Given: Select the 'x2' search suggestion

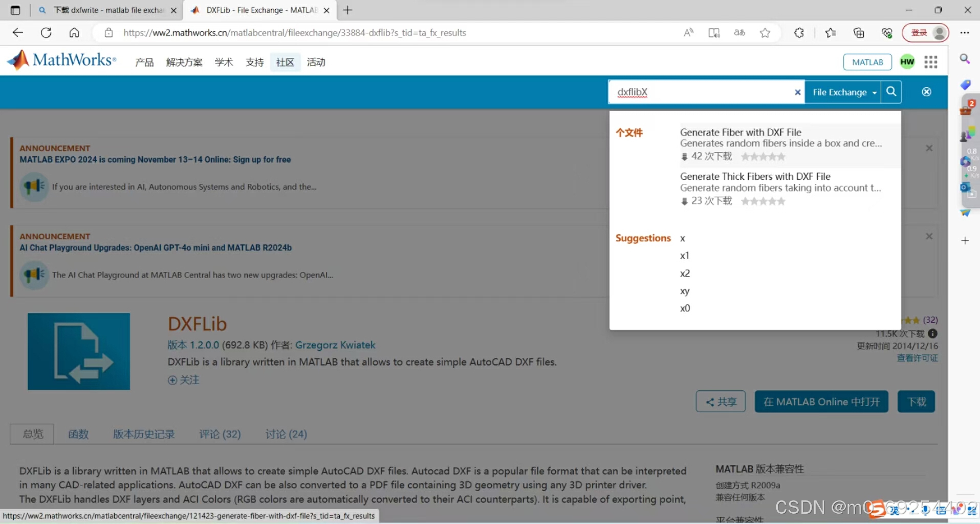Looking at the screenshot, I should pos(685,274).
